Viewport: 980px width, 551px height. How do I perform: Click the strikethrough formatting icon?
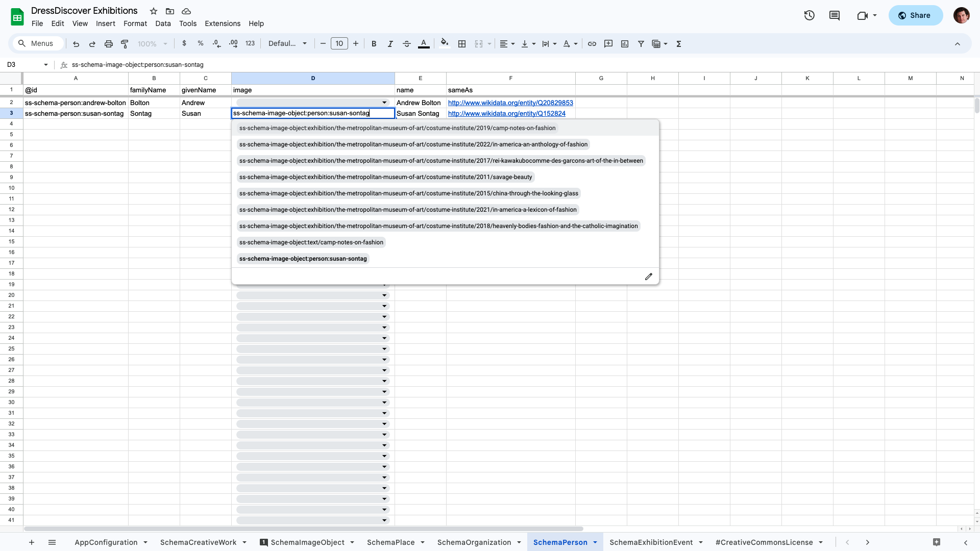click(x=406, y=44)
